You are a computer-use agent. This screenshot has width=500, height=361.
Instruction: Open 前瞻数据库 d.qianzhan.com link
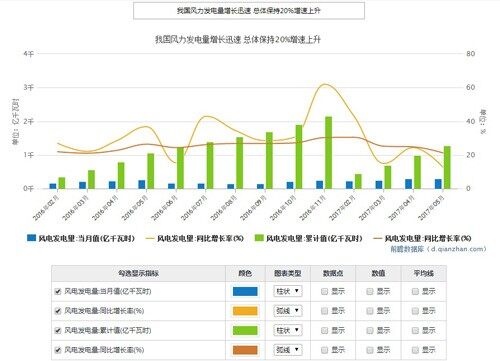(x=438, y=249)
